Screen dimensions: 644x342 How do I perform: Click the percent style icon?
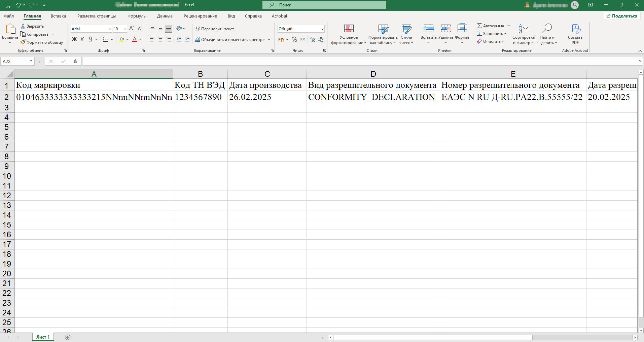click(294, 39)
